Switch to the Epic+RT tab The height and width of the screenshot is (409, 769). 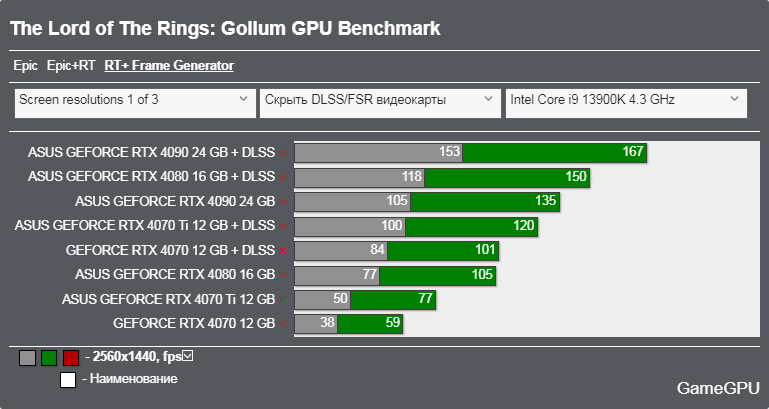71,66
